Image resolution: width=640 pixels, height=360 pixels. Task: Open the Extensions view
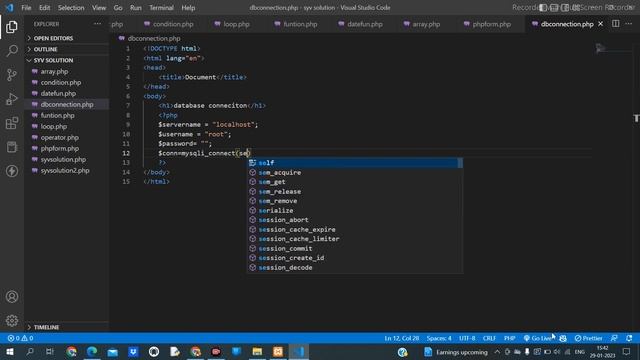(12, 123)
